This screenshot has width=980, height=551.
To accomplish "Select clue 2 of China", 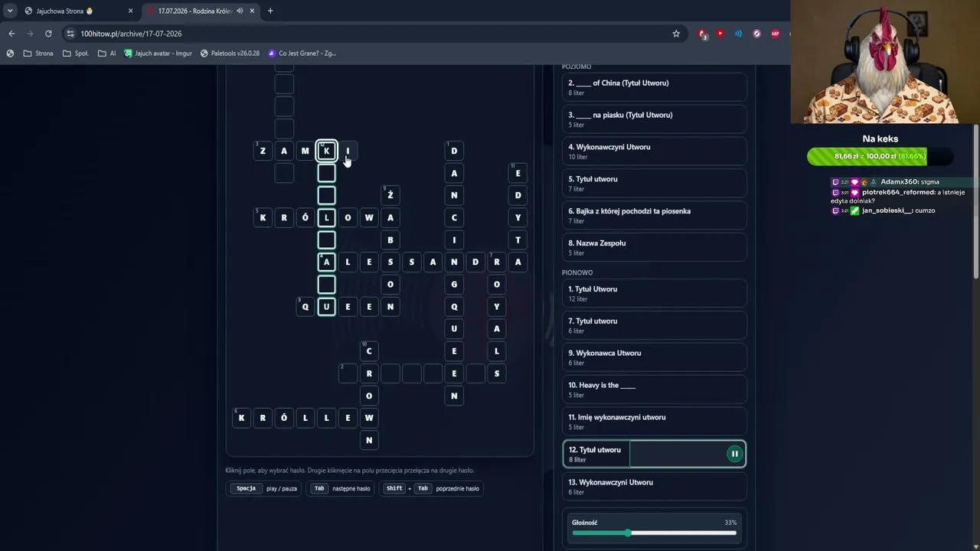I will click(x=654, y=87).
